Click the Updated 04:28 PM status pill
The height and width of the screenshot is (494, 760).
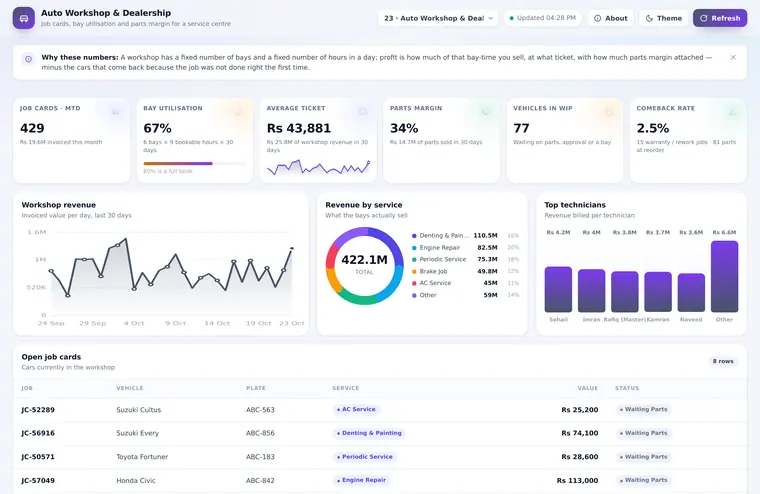pyautogui.click(x=542, y=18)
